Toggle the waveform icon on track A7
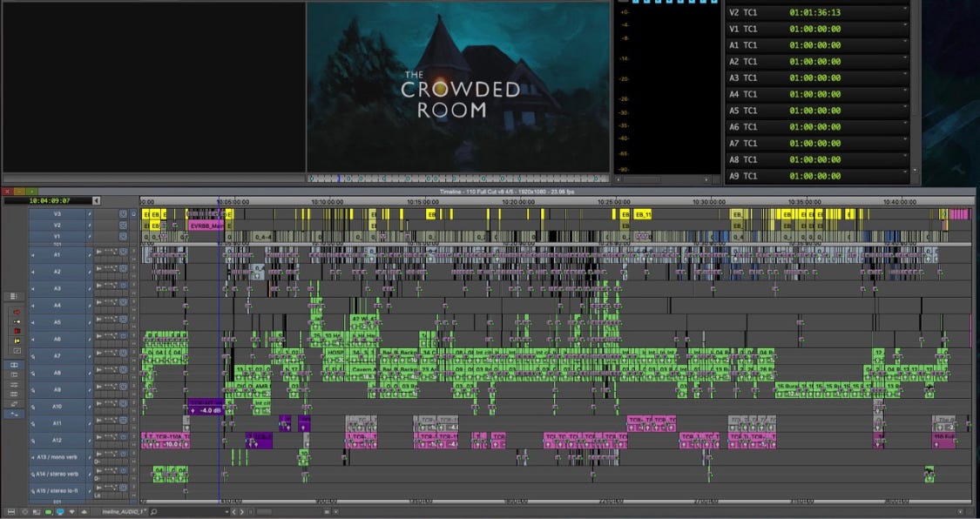 (x=99, y=353)
